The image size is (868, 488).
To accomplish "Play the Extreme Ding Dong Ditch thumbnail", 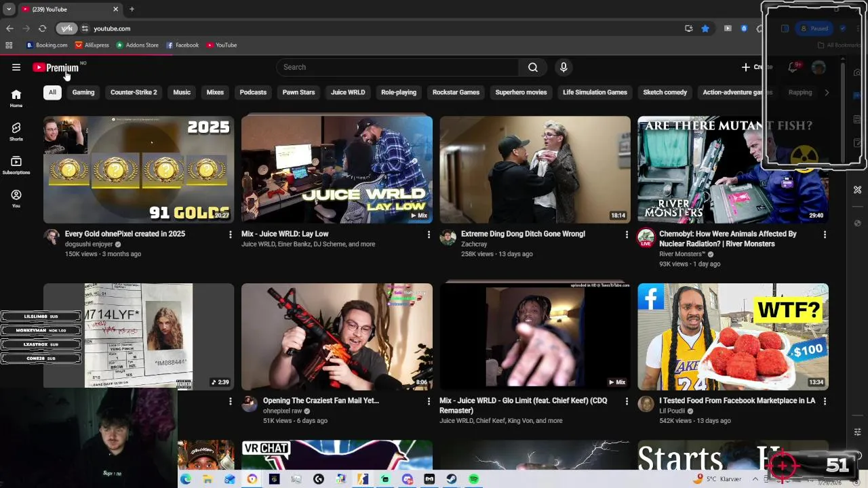I will (535, 169).
